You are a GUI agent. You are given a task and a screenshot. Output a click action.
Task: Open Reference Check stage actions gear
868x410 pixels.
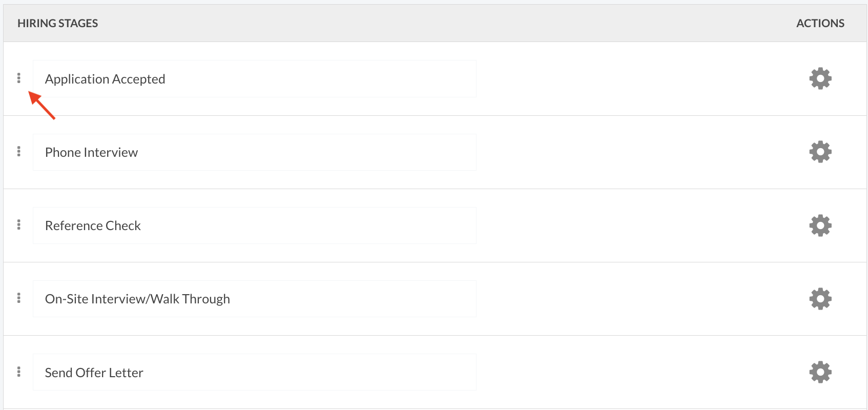pyautogui.click(x=820, y=225)
